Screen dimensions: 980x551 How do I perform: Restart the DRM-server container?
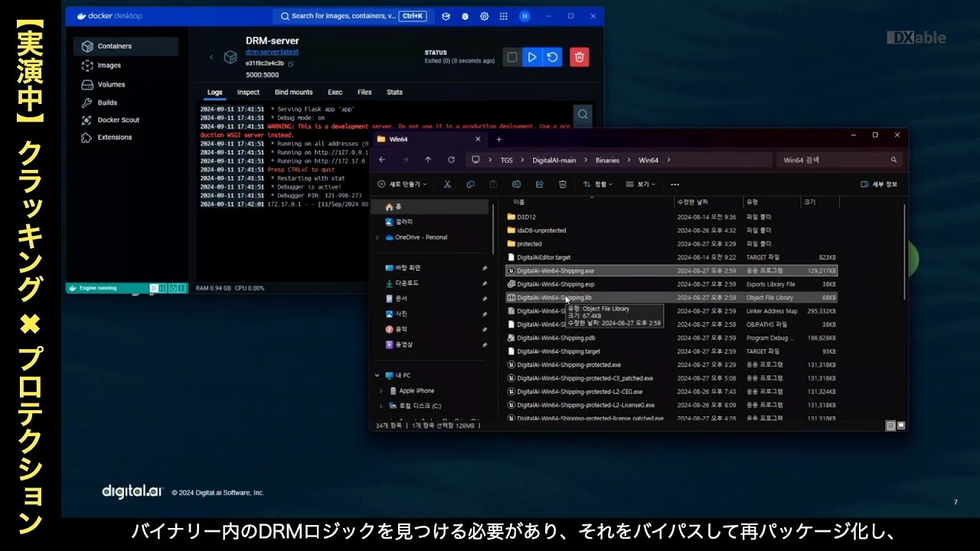click(x=552, y=57)
